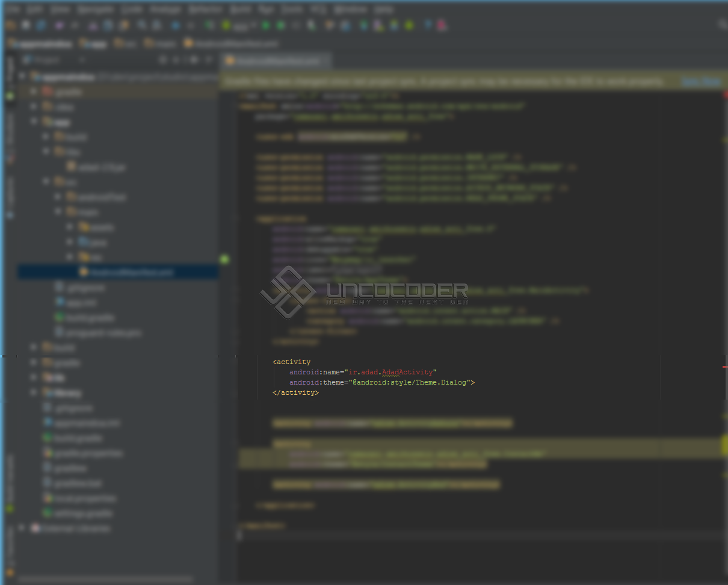
Task: Click the ir.adad.AdadActivity name value
Action: pyautogui.click(x=391, y=373)
